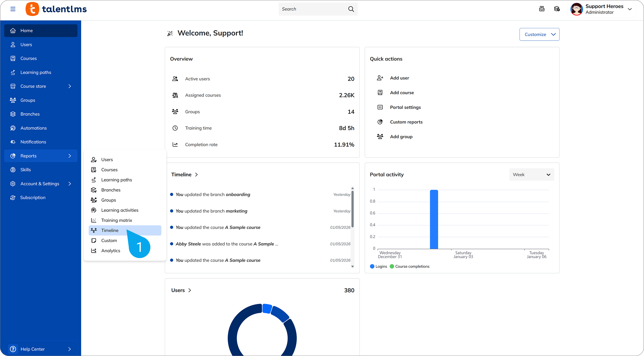Viewport: 644px width, 356px height.
Task: Open the inbox messages icon in the header
Action: coord(542,9)
